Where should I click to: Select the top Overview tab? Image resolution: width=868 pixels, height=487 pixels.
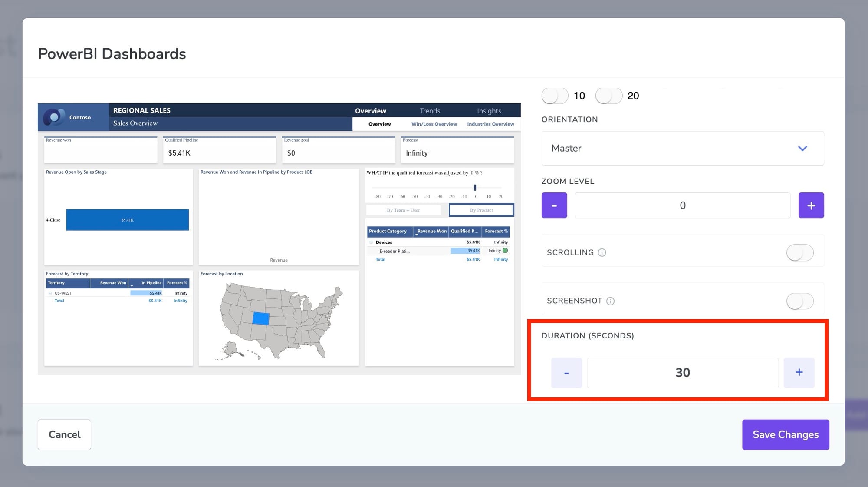[x=371, y=111]
